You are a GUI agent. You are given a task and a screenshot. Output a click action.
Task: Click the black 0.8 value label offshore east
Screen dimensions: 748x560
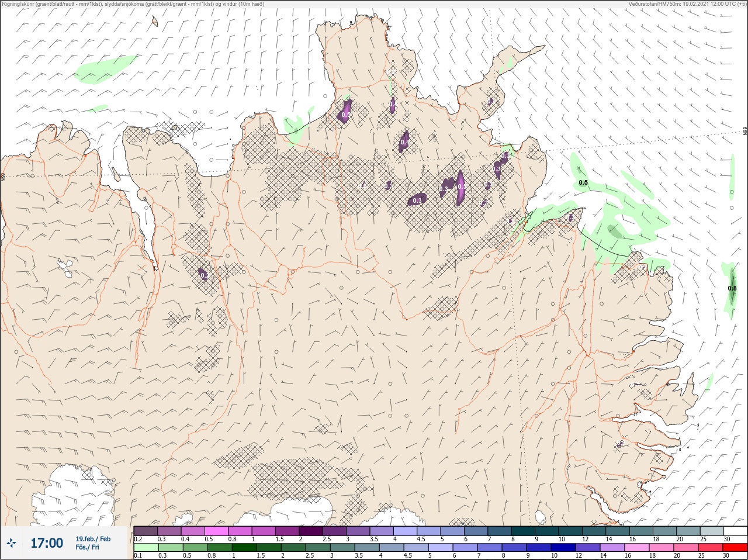732,288
